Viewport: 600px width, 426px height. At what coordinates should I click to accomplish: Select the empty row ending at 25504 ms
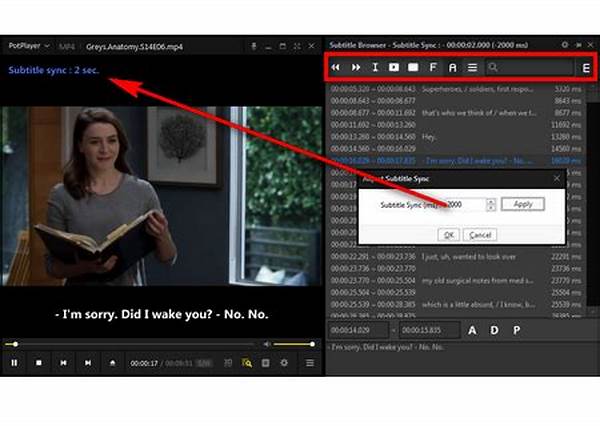pyautogui.click(x=455, y=293)
